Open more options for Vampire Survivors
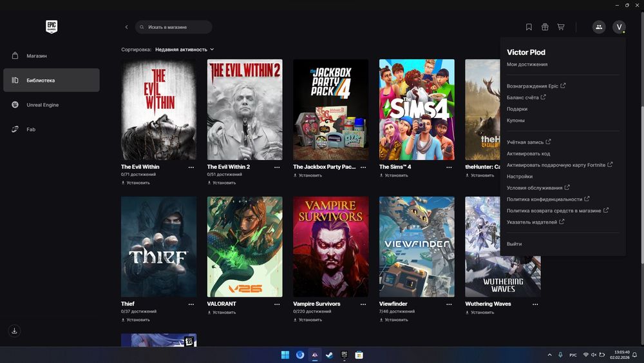 point(363,304)
